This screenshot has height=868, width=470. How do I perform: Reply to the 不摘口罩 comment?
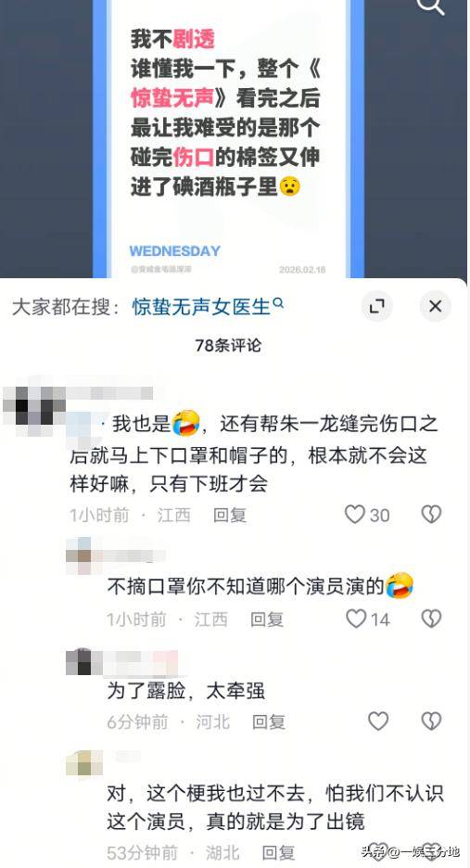267,619
